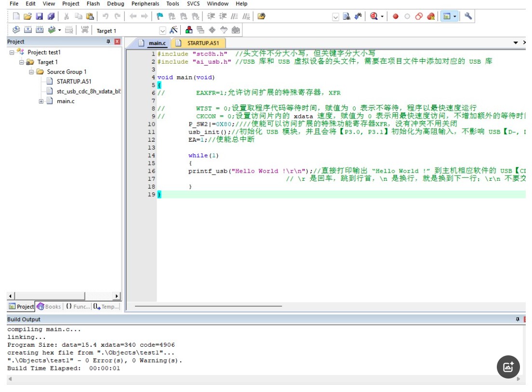Screen dimensions: 532x392
Task: Click the Navigate Backwards arrow icon
Action: coord(133,16)
